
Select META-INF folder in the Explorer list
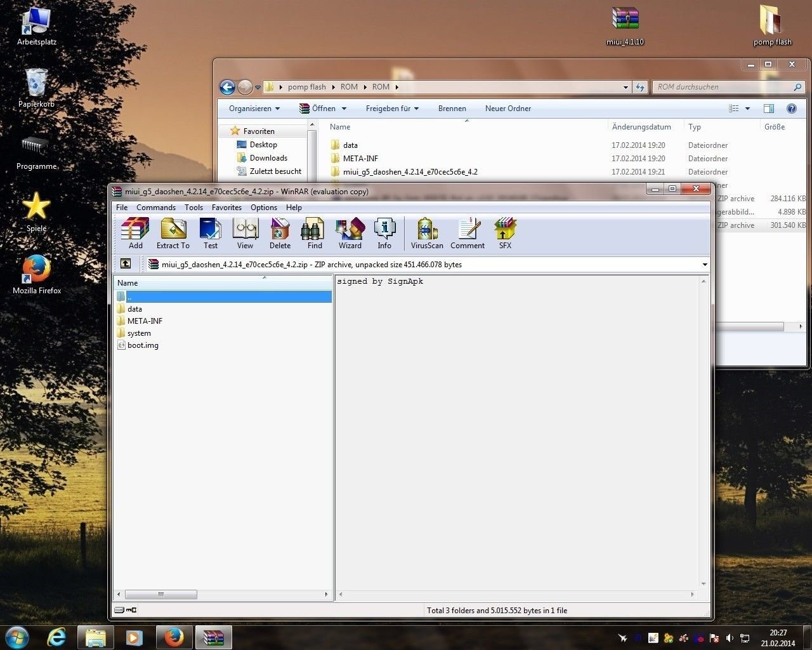click(354, 159)
